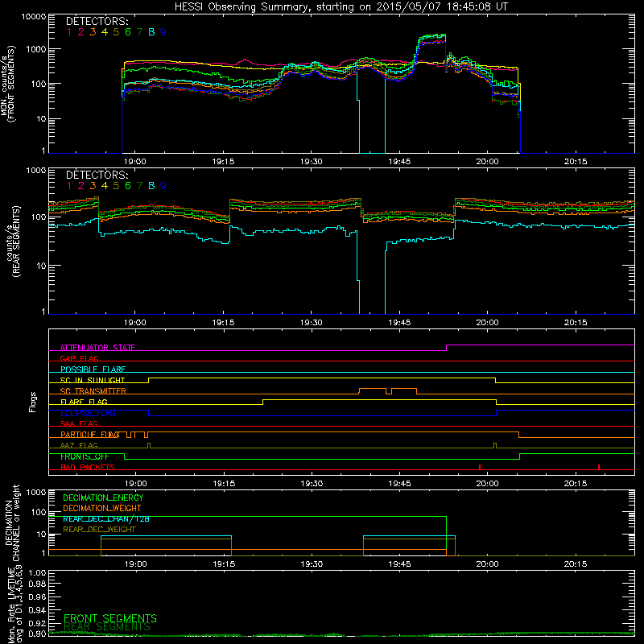The height and width of the screenshot is (644, 644).
Task: Click the 20:15 time tick under the rear segments plot
Action: [x=576, y=323]
